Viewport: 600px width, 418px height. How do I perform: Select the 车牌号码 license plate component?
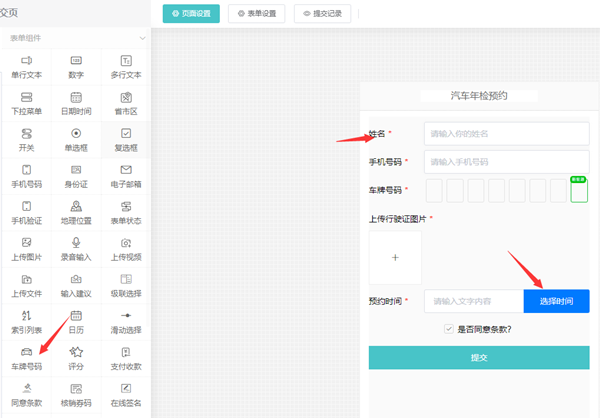pos(26,358)
